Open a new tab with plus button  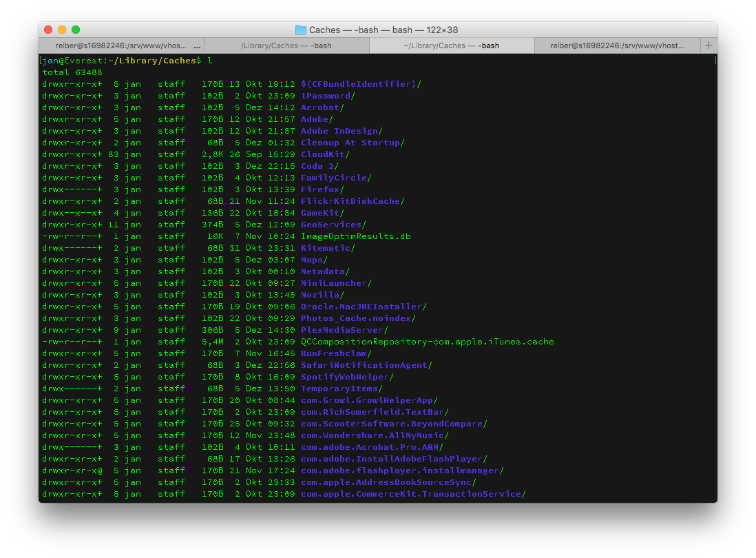708,45
